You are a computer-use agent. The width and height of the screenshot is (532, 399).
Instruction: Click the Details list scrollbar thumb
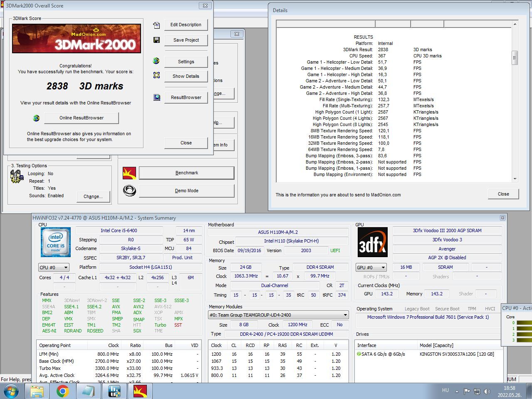pyautogui.click(x=515, y=58)
